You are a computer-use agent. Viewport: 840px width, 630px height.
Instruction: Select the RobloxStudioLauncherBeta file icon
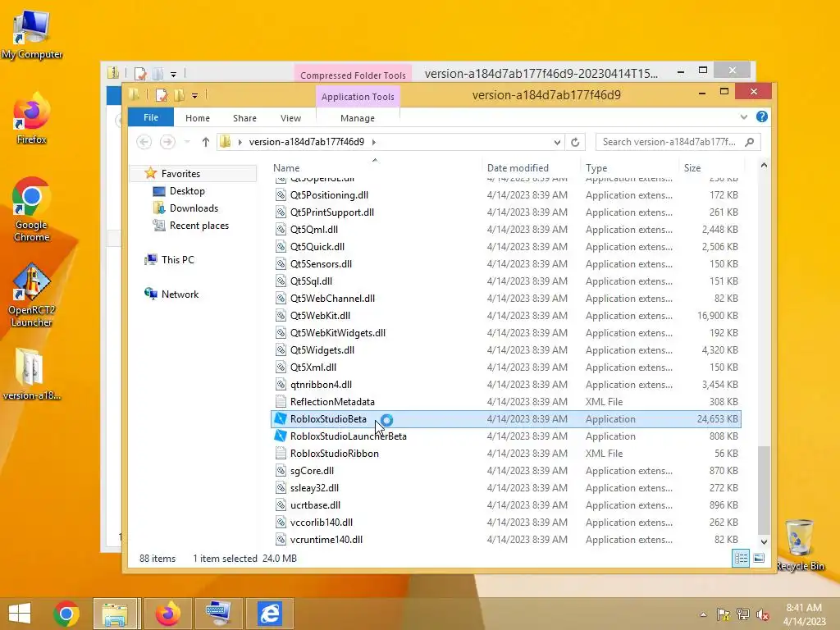click(281, 436)
